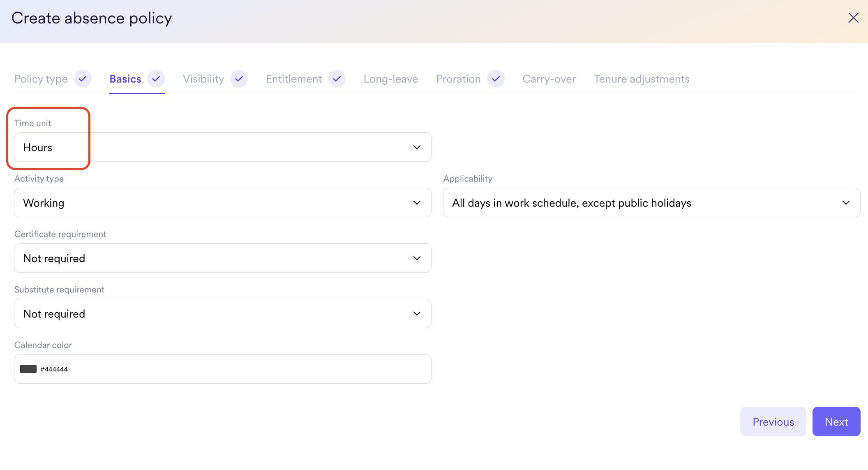Switch to the Long-leave tab
Image resolution: width=868 pixels, height=470 pixels.
[x=390, y=79]
